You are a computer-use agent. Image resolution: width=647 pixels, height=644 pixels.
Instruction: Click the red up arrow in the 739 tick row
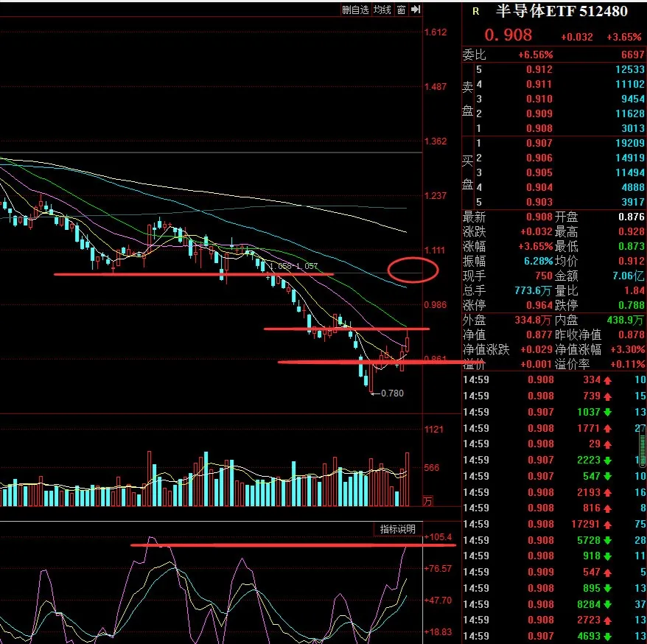coord(607,396)
